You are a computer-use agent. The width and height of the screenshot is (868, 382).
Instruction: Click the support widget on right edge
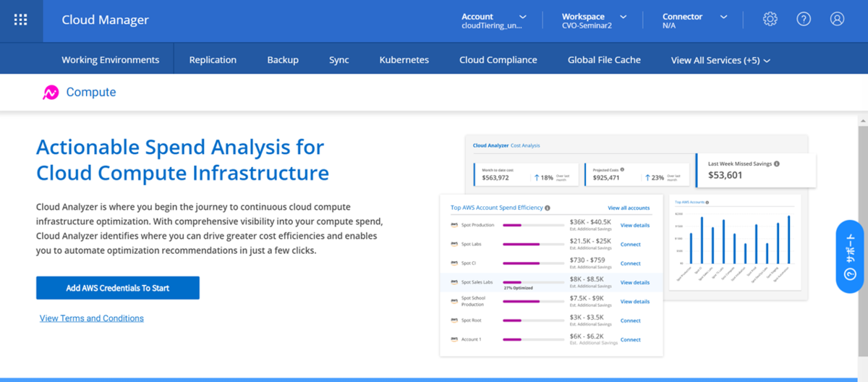coord(851,256)
